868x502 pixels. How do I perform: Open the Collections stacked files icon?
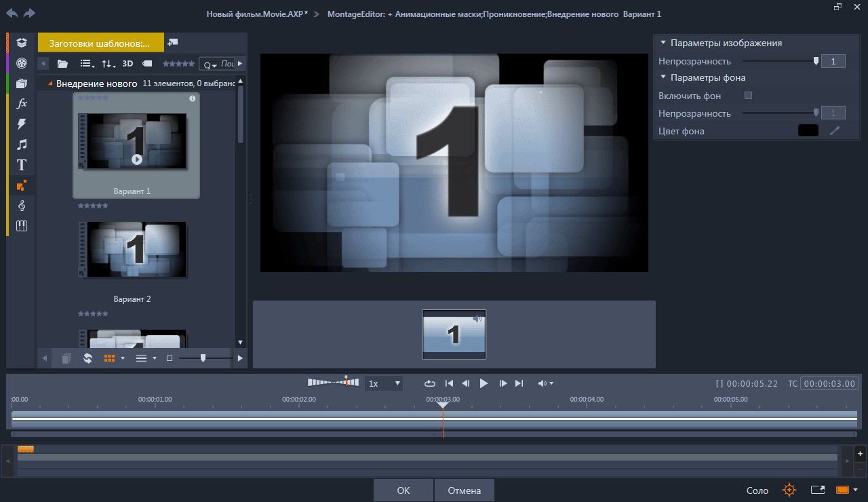22,83
